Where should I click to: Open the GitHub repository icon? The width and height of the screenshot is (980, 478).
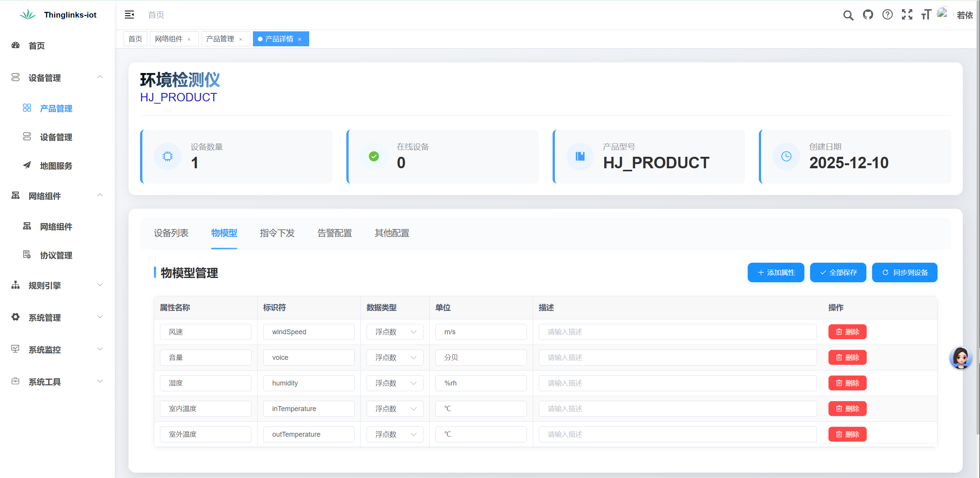point(868,15)
